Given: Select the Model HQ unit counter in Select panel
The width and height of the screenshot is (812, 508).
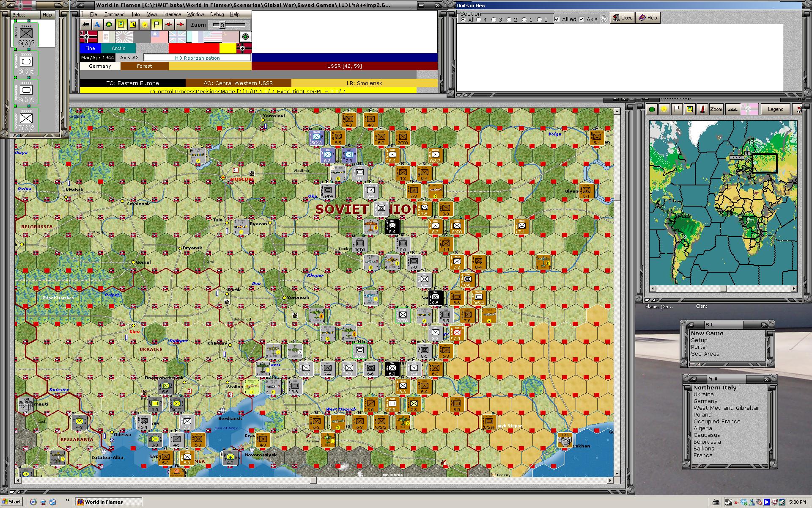Looking at the screenshot, I should (x=26, y=36).
